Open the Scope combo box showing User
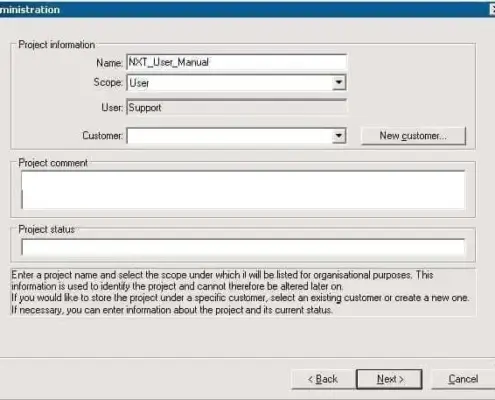The height and width of the screenshot is (400, 495). tap(236, 82)
